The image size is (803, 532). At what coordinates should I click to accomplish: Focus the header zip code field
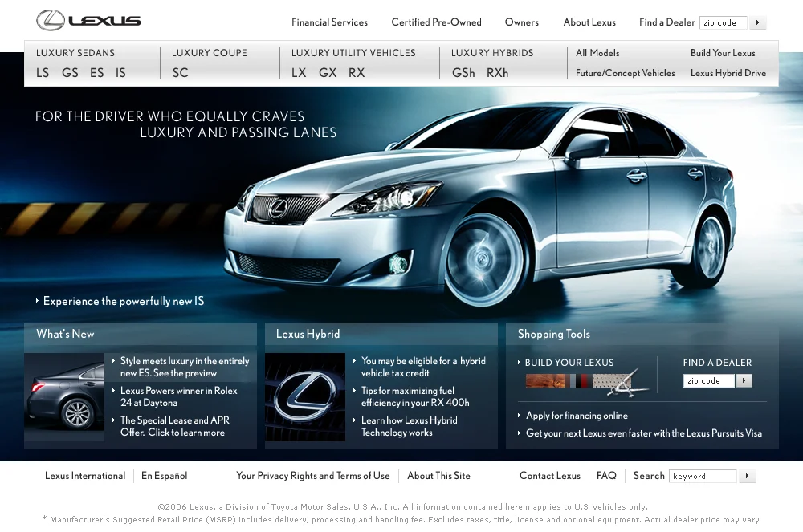(724, 22)
